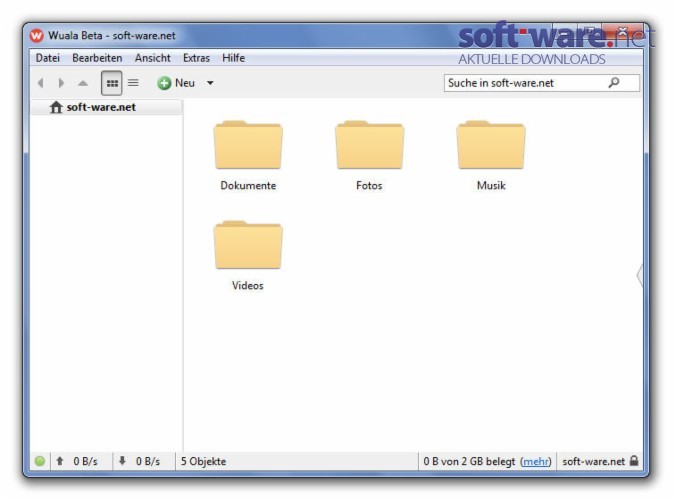Select the Dokumente folder

[248, 155]
